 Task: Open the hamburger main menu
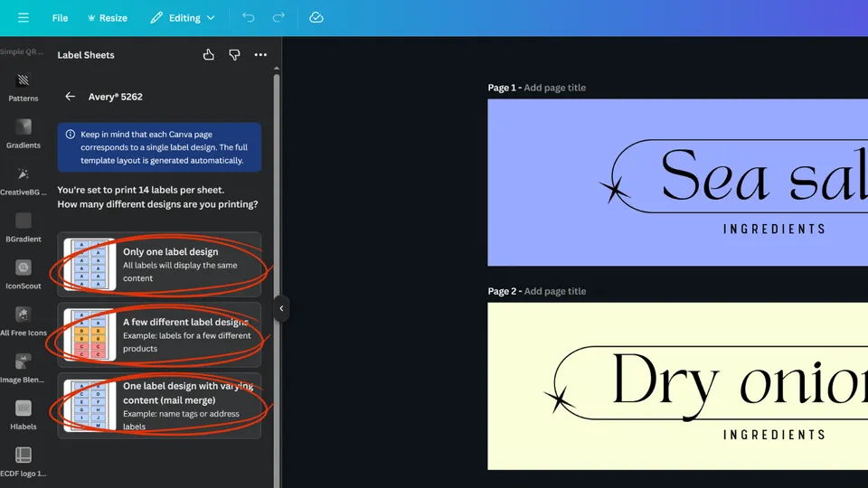[24, 18]
